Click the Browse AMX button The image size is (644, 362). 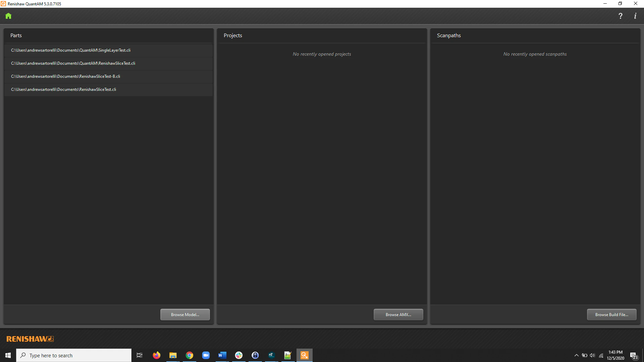coord(398,314)
